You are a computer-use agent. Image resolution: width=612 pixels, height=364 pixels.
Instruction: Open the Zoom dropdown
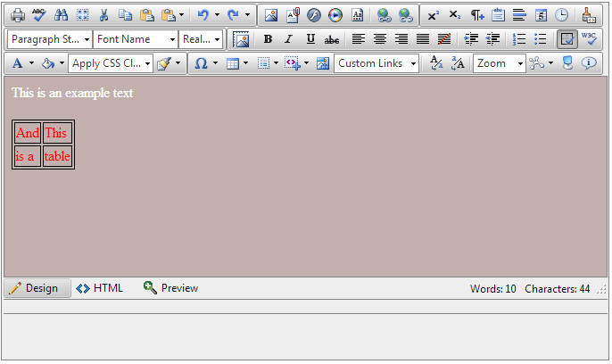click(x=499, y=63)
